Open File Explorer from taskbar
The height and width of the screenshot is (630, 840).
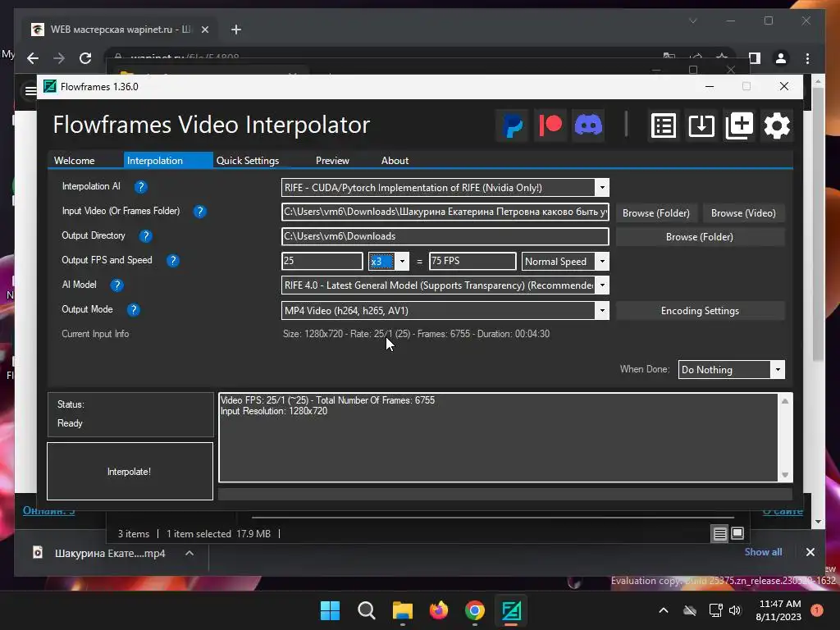tap(402, 610)
